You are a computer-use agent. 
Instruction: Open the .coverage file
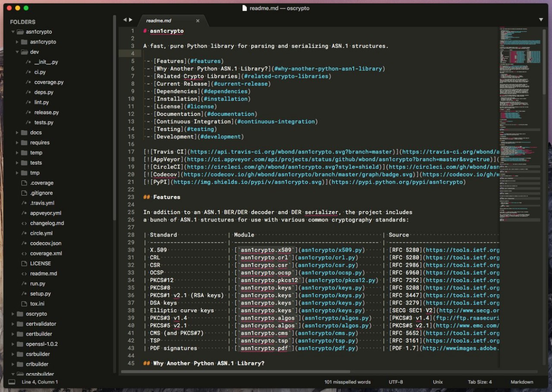[42, 183]
